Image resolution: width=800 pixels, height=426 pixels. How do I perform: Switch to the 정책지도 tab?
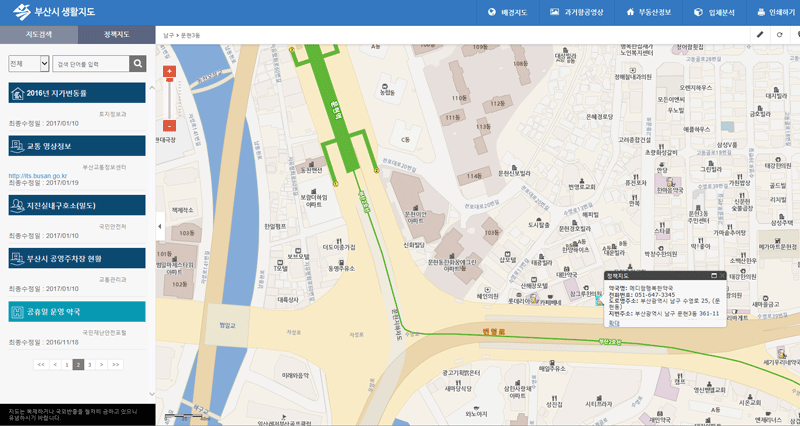point(116,35)
